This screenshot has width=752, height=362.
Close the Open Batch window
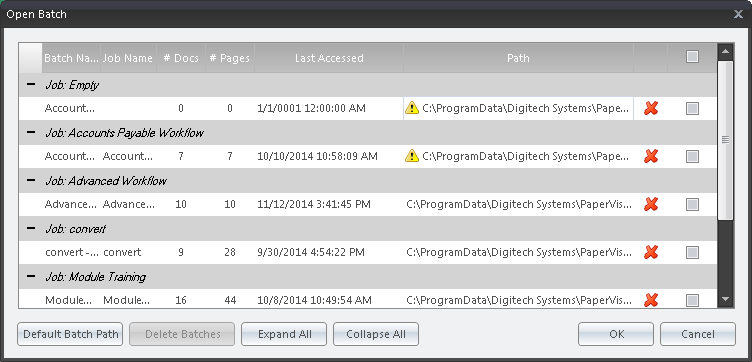coord(739,14)
